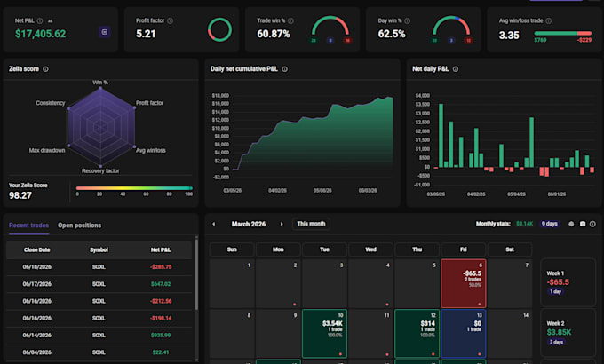The width and height of the screenshot is (604, 364).
Task: Click the $22.41 Net P&L value
Action: tap(161, 352)
